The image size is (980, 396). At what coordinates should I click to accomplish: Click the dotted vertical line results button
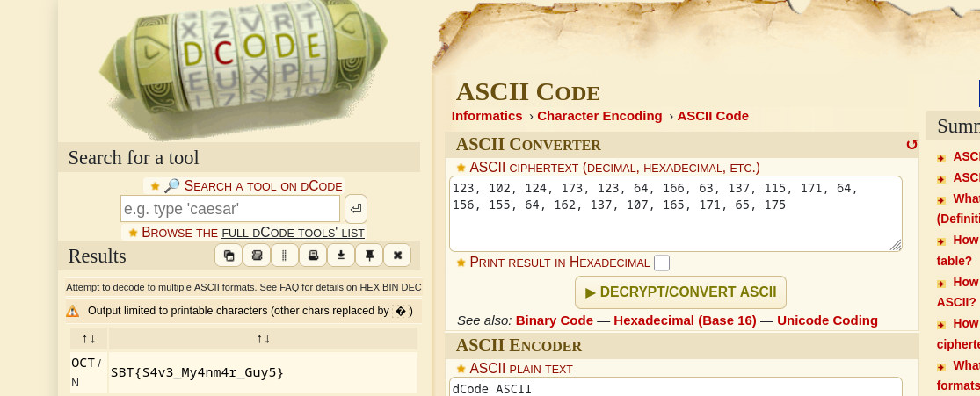point(285,256)
